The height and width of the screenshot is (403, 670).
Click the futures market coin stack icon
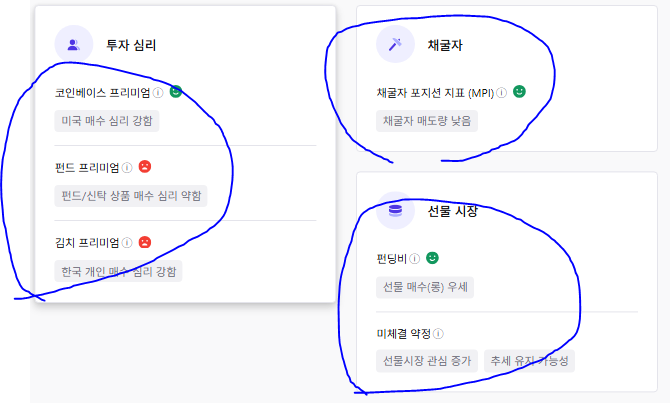pos(395,211)
